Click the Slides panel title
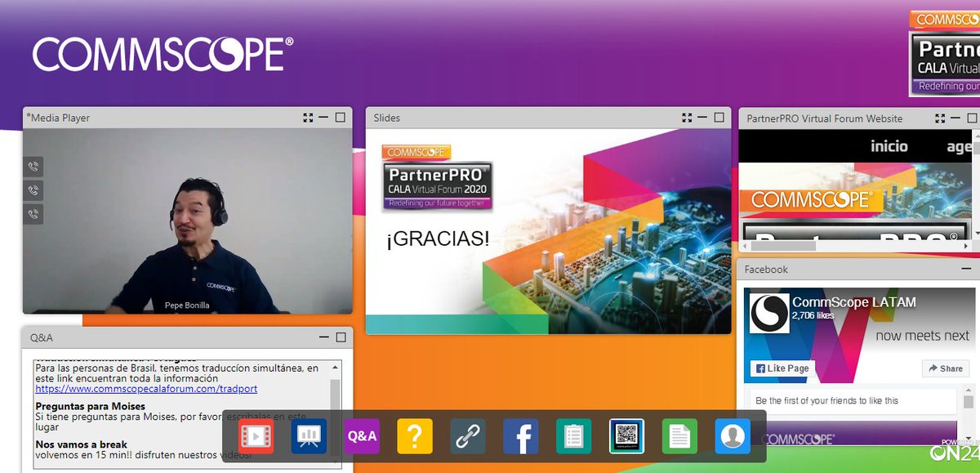Image resolution: width=980 pixels, height=473 pixels. point(387,118)
